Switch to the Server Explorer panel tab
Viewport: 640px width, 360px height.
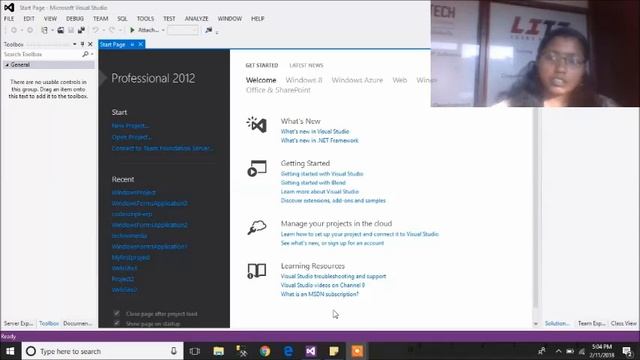point(18,323)
